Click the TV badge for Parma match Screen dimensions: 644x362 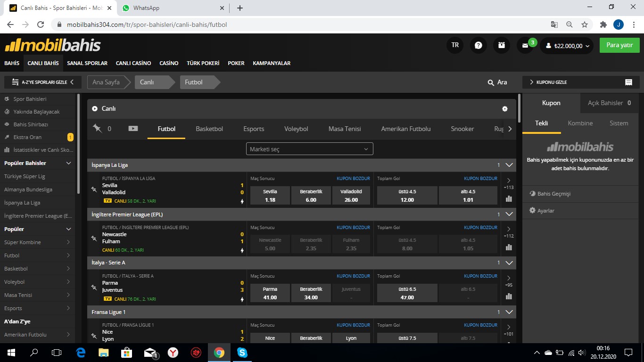(x=107, y=299)
